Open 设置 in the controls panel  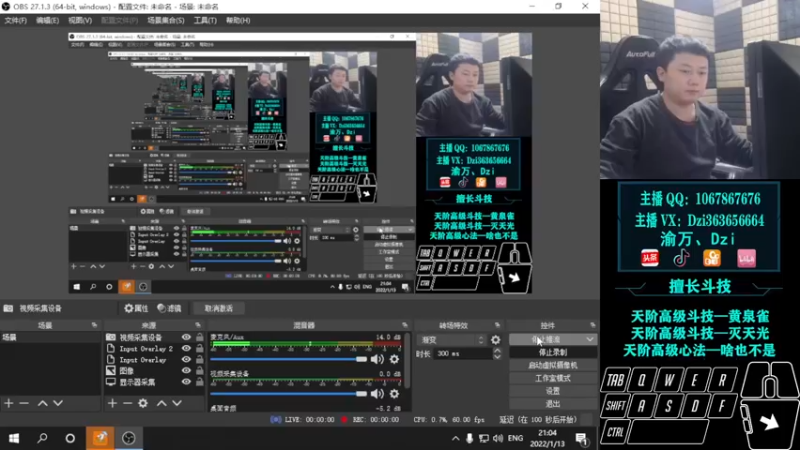[553, 391]
